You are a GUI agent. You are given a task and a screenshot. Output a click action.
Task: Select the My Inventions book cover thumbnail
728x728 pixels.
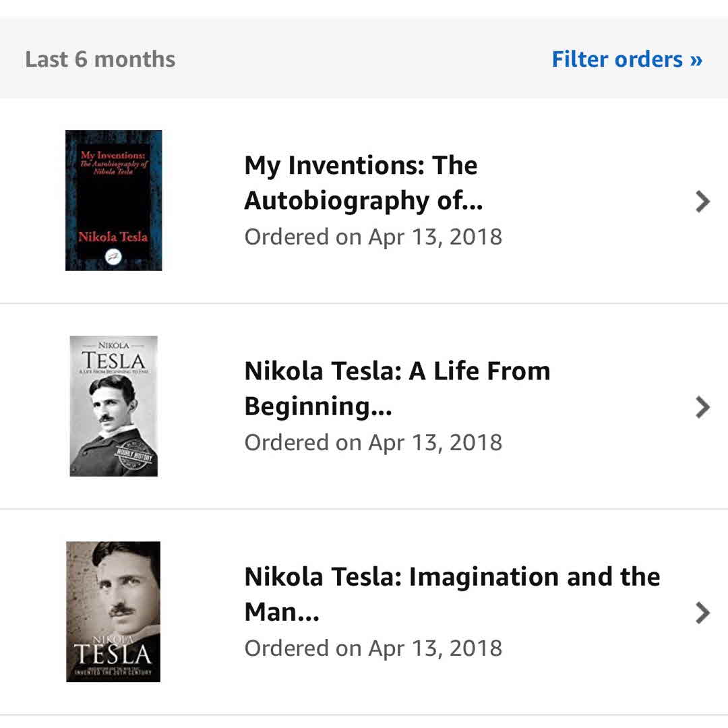113,200
